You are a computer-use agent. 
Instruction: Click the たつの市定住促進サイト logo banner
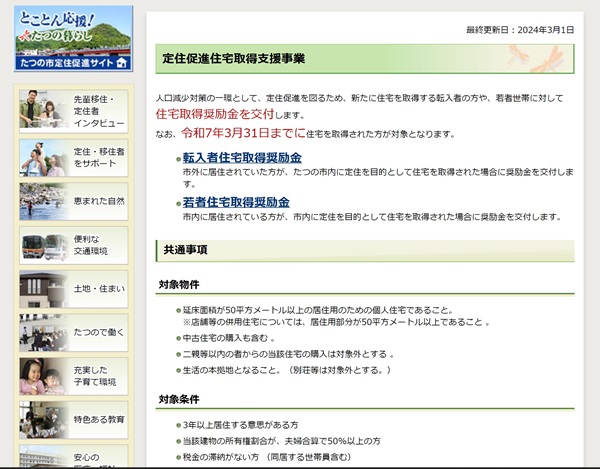[73, 38]
